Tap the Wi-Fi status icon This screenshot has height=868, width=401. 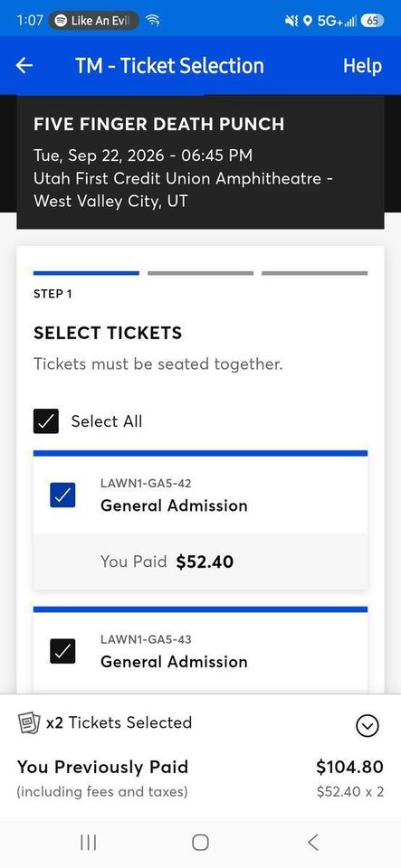pyautogui.click(x=153, y=21)
